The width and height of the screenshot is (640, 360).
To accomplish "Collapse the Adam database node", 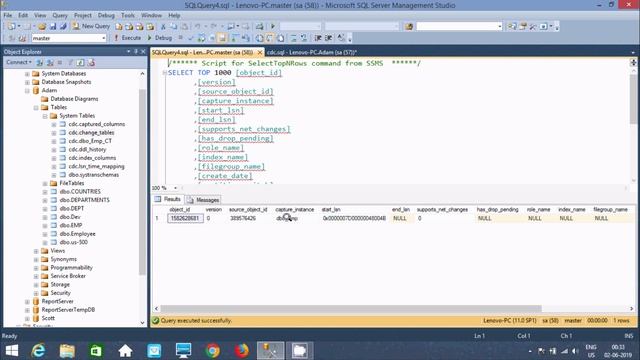I will point(27,91).
